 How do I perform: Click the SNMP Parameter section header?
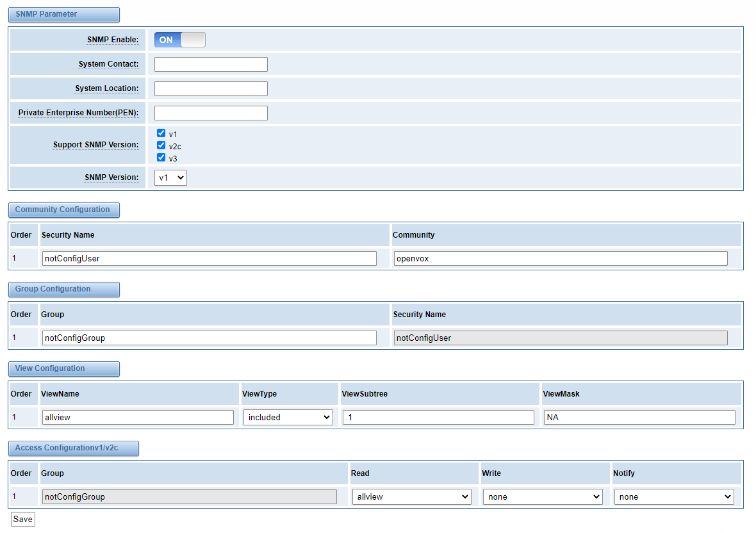63,15
